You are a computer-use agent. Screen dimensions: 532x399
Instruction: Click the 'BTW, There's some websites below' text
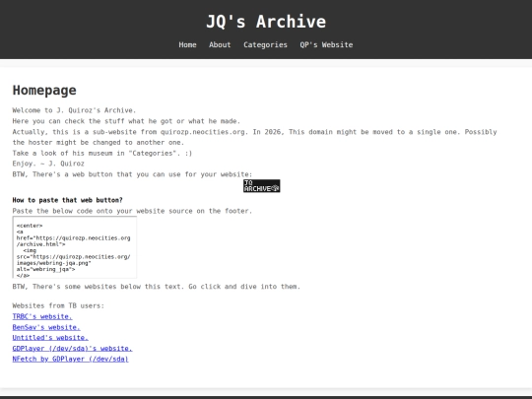tap(157, 287)
